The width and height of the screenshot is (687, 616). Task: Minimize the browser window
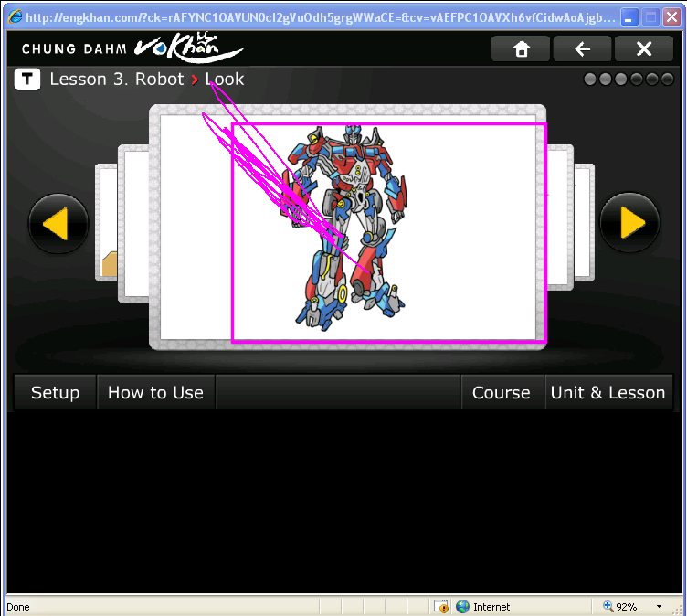coord(629,17)
